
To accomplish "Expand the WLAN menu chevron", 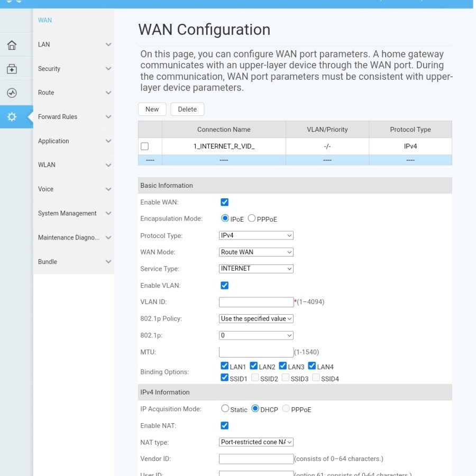I will [x=108, y=165].
